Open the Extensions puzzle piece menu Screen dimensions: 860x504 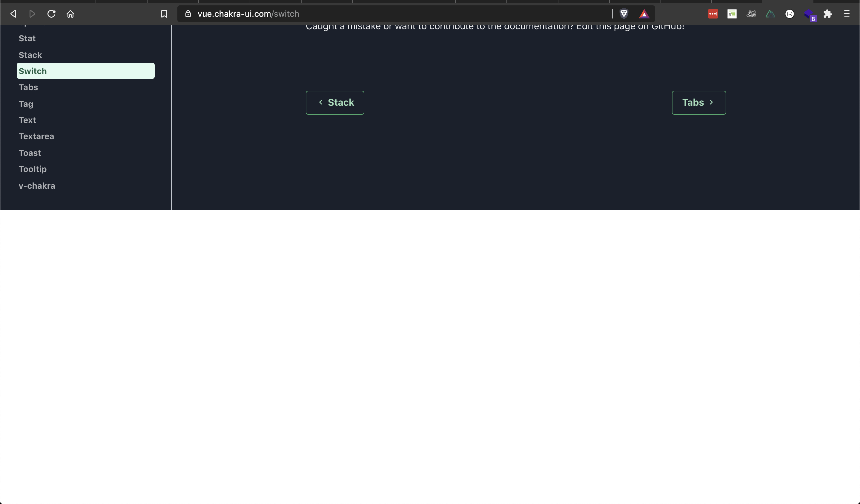pyautogui.click(x=827, y=14)
